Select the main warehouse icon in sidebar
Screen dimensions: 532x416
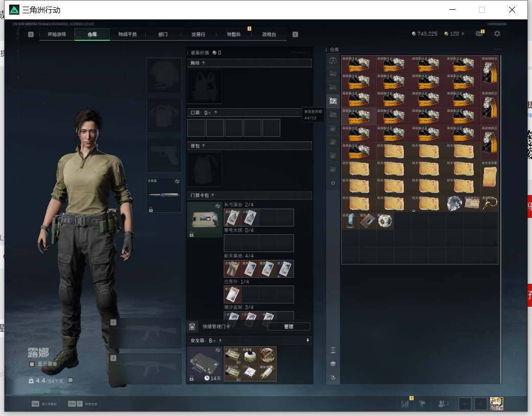[x=333, y=61]
